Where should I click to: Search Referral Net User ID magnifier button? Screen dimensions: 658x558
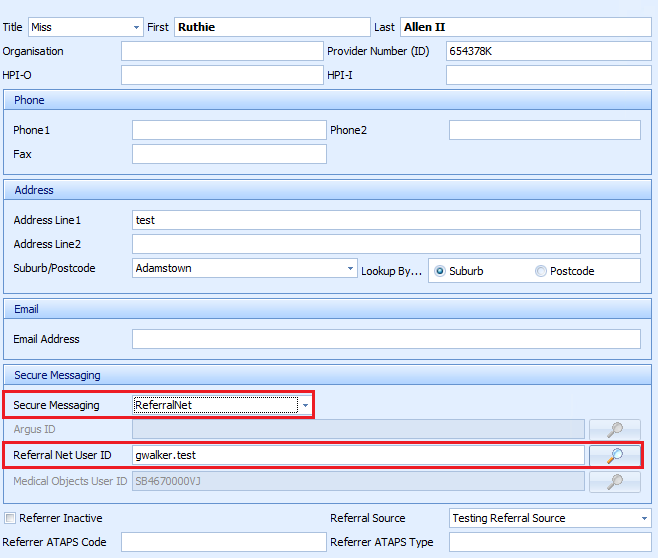point(615,455)
